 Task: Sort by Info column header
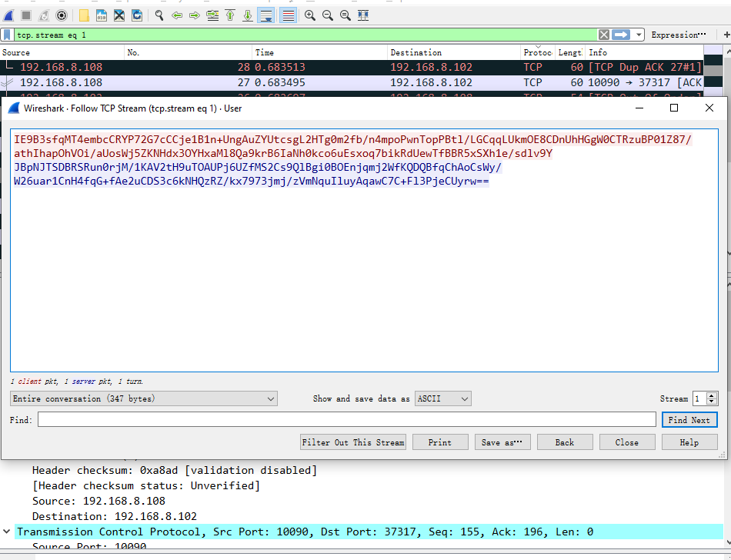pyautogui.click(x=644, y=52)
